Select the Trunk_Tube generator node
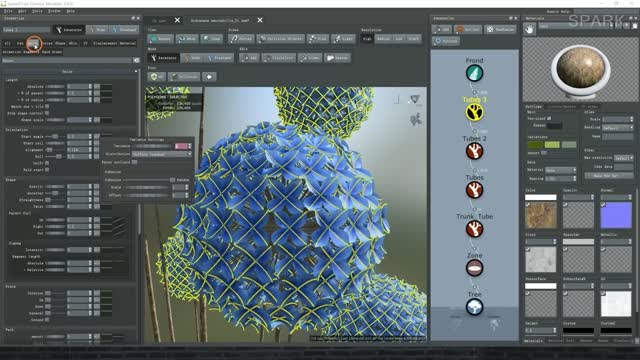 (474, 229)
